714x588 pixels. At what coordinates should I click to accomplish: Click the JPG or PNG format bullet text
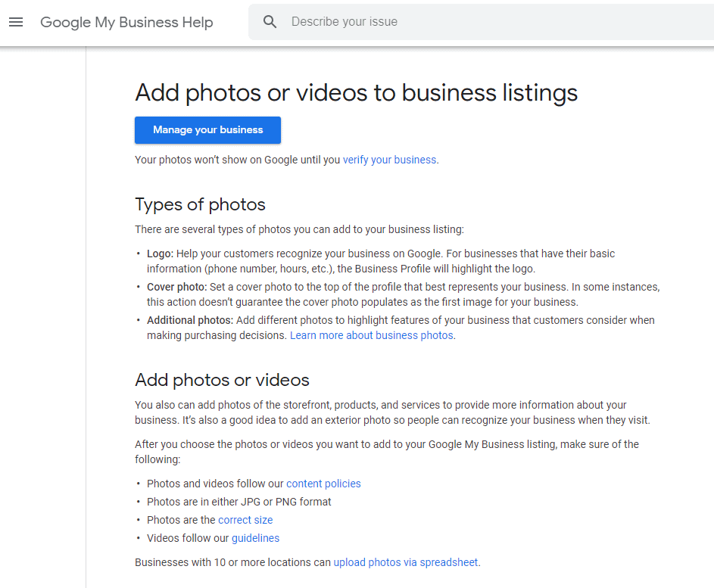pyautogui.click(x=239, y=502)
